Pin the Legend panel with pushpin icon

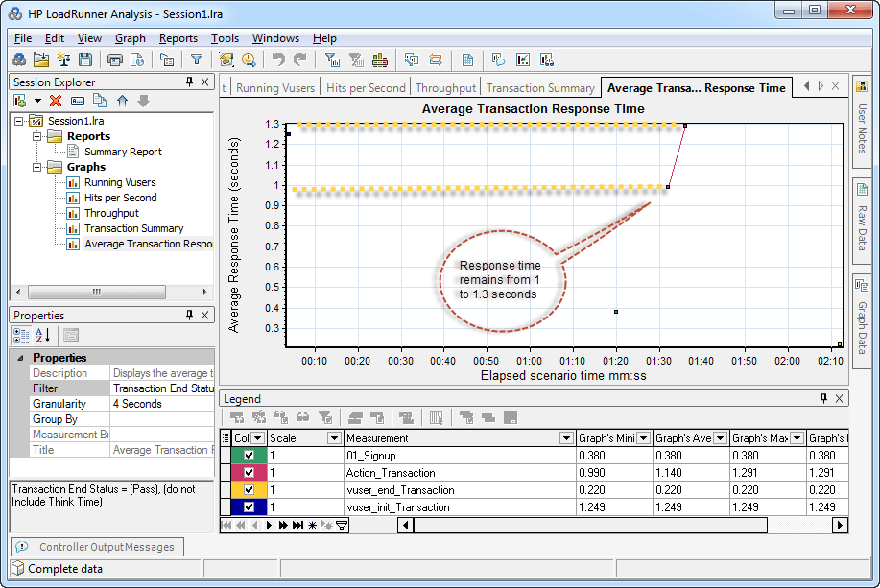click(x=823, y=398)
